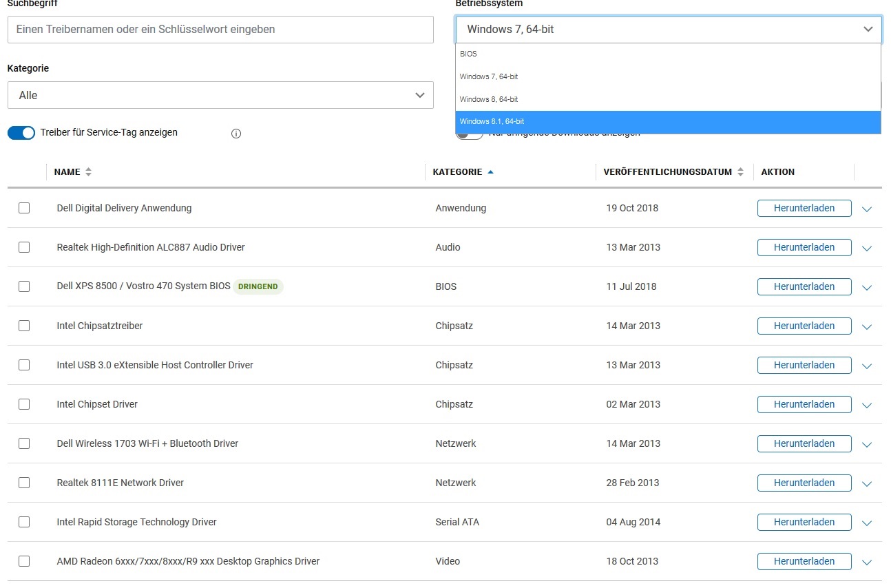Open the Kategorie Alle dropdown

pyautogui.click(x=220, y=95)
